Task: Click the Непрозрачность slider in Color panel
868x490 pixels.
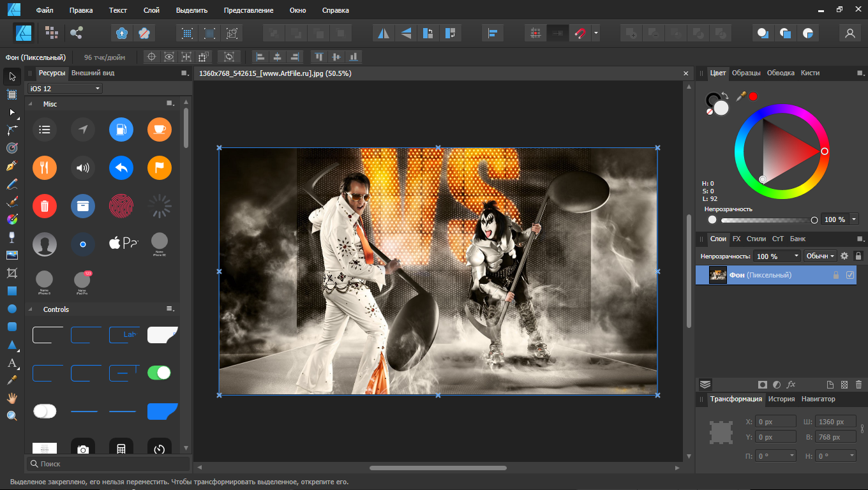Action: 766,220
